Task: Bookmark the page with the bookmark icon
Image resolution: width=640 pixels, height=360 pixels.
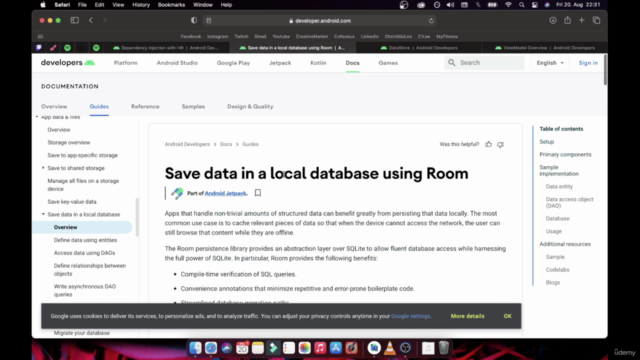Action: (x=258, y=193)
